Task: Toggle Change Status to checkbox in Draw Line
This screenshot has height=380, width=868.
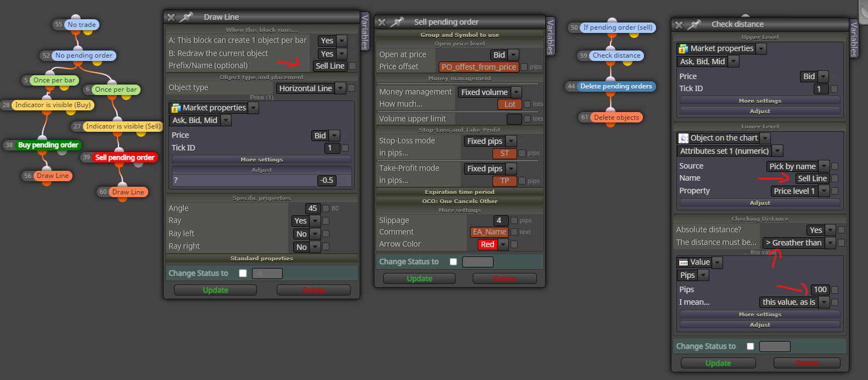Action: click(243, 273)
